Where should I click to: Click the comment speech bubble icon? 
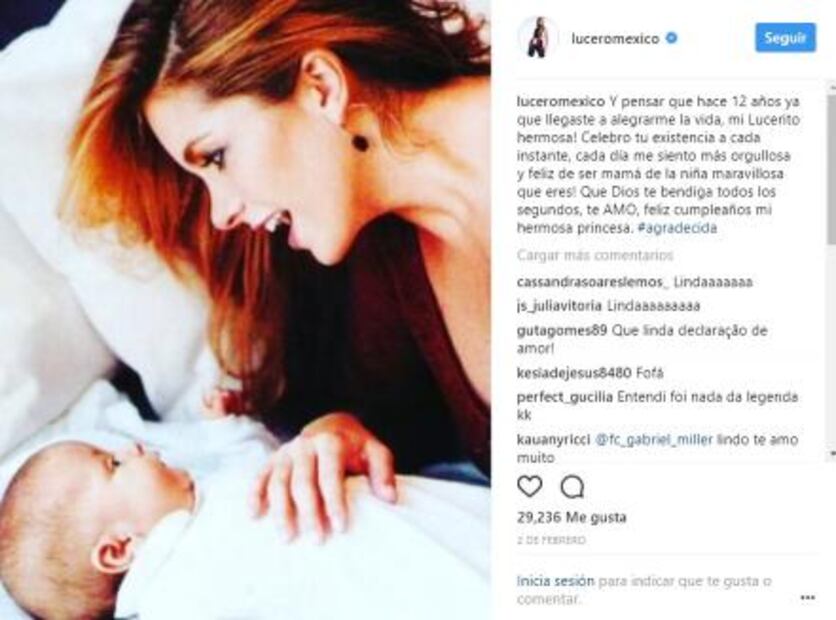pyautogui.click(x=573, y=486)
